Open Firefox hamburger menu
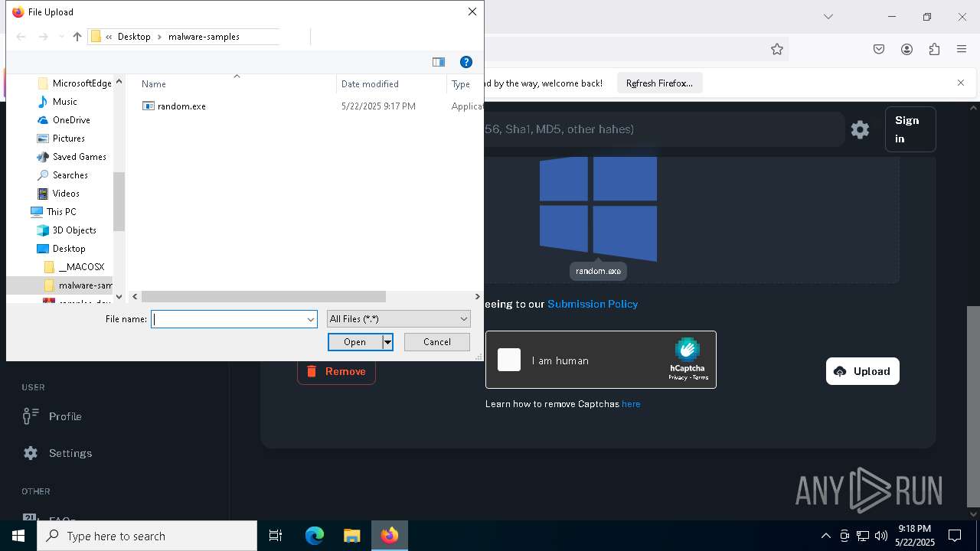 962,49
